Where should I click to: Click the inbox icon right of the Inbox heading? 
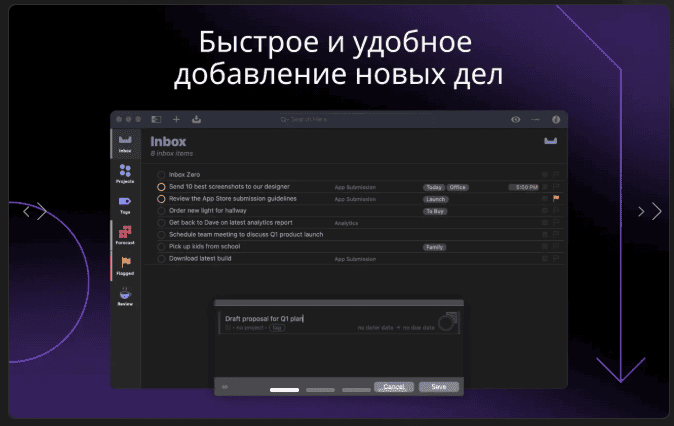tap(551, 141)
